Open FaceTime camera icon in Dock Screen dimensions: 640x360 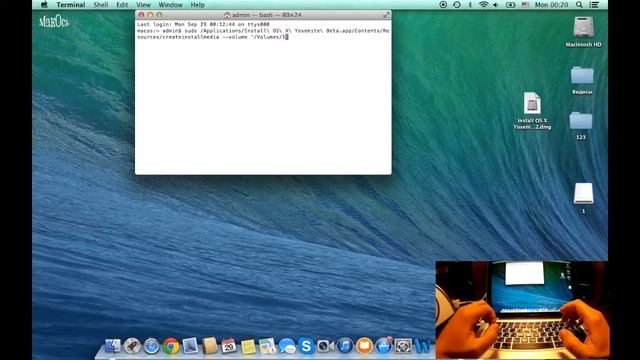325,346
